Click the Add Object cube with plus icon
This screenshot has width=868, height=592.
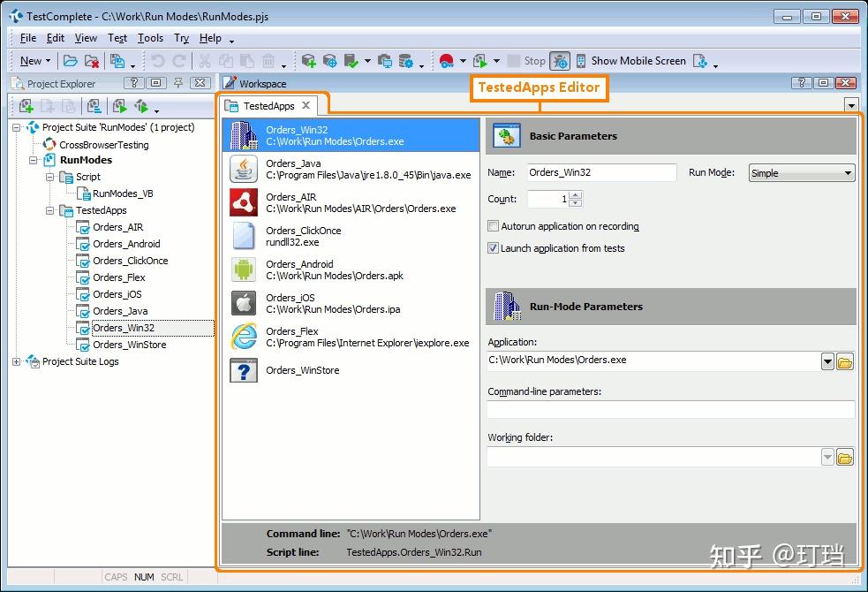309,61
